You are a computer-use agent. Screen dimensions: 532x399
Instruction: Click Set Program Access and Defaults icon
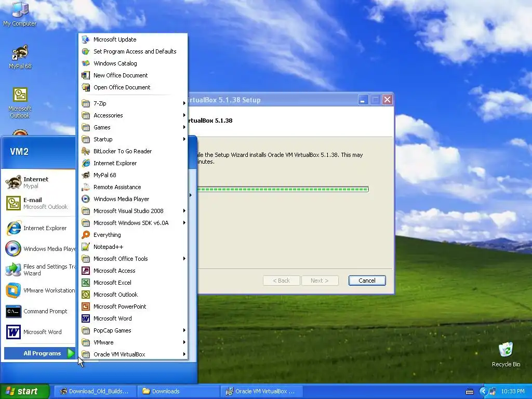tap(86, 51)
